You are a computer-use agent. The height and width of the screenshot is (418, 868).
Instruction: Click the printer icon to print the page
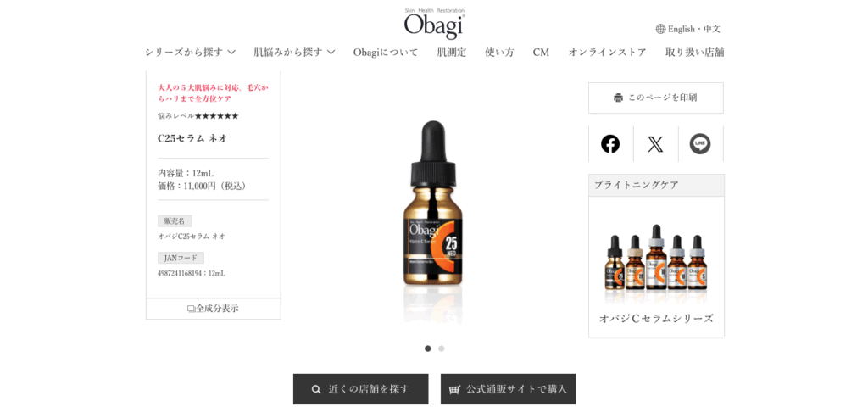(x=618, y=98)
